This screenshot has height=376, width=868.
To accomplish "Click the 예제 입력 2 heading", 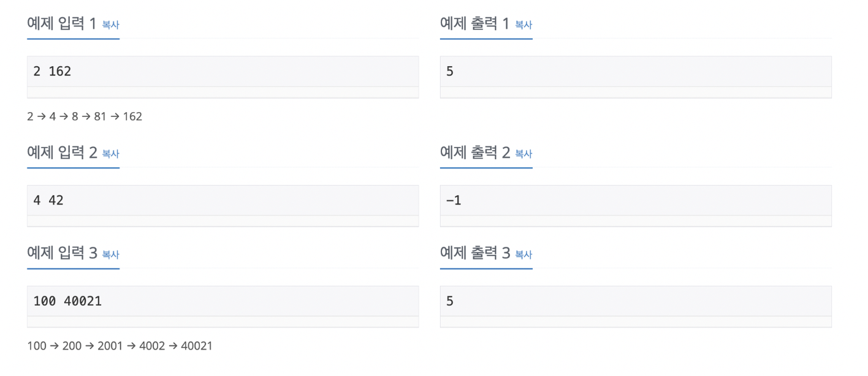I will click(62, 152).
